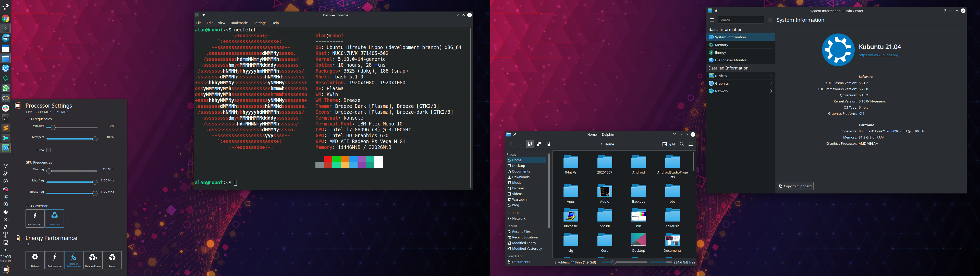This screenshot has width=980, height=276.
Task: Open Downloads place in Dolphin sidebar
Action: coord(526,177)
